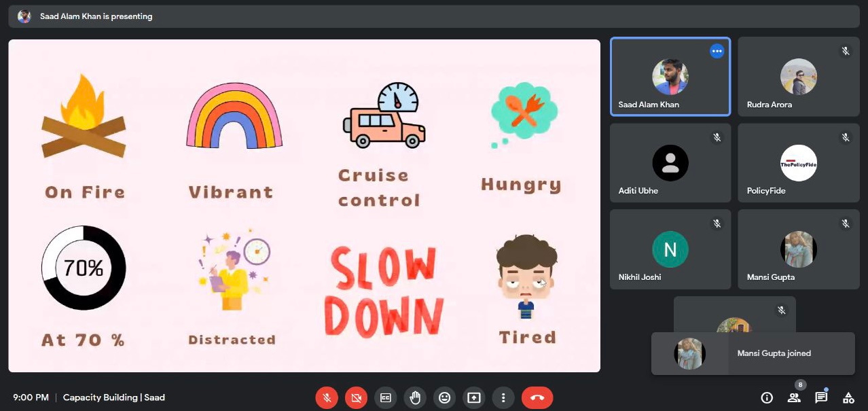Viewport: 868px width, 411px height.
Task: Click muted mic icon on Rudra Arora tile
Action: click(846, 51)
